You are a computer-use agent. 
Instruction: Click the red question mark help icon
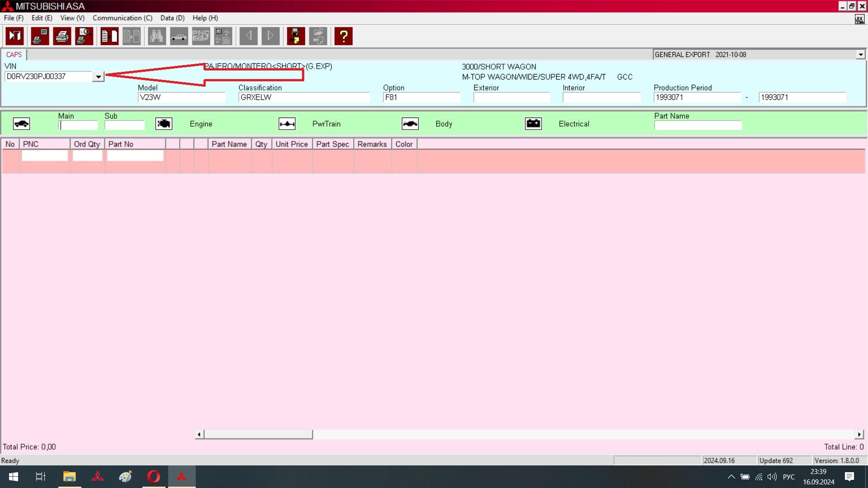point(344,36)
